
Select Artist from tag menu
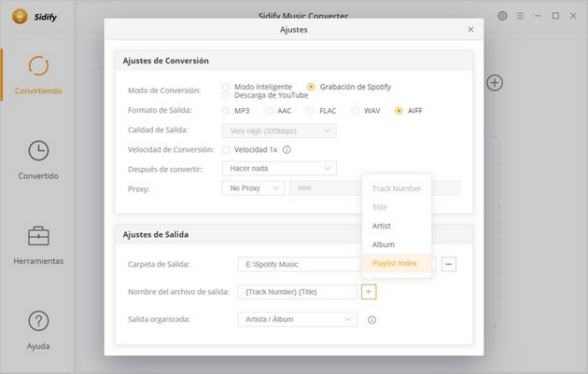[x=397, y=226]
